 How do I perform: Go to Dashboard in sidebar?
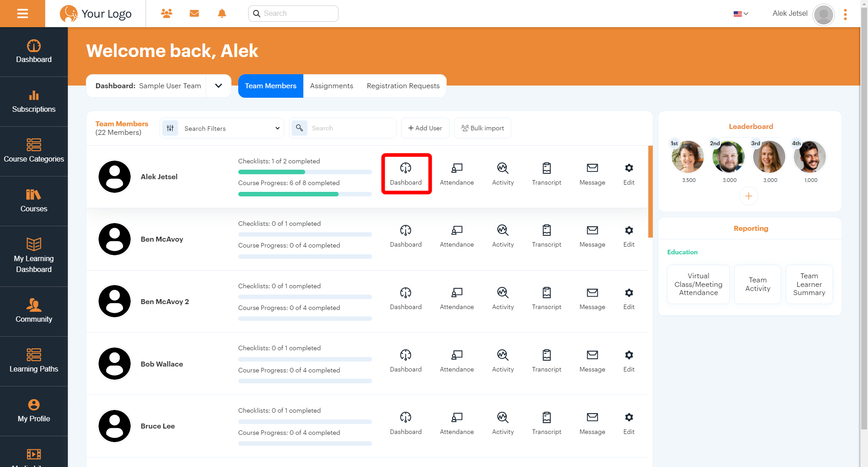(34, 52)
